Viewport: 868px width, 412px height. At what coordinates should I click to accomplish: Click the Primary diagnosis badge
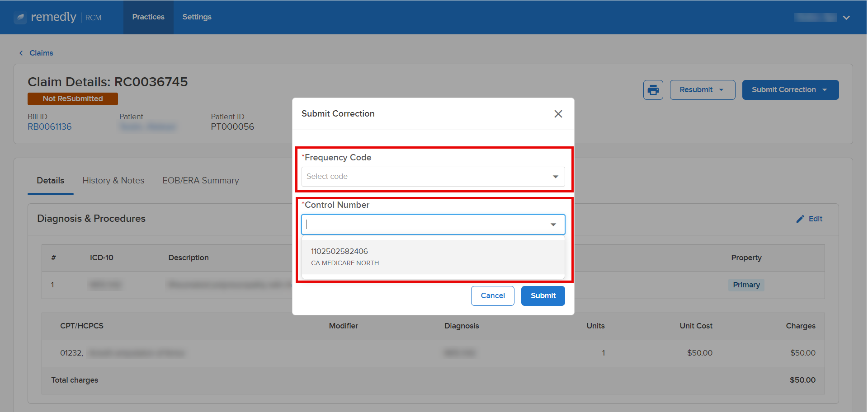coord(746,285)
